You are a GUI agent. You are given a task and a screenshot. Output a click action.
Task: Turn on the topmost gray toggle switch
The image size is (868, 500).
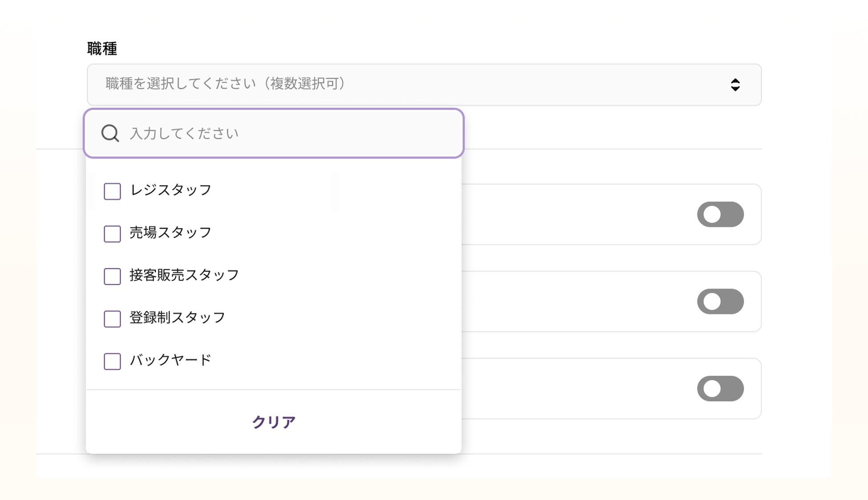point(720,215)
